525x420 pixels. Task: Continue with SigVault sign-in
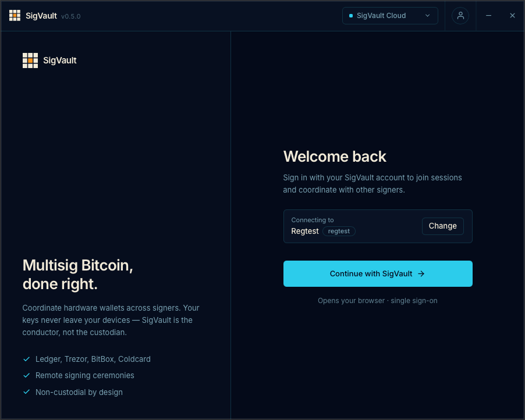378,274
